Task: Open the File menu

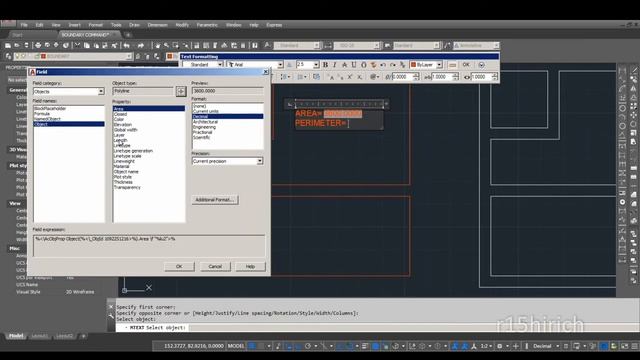Action: tap(24, 25)
